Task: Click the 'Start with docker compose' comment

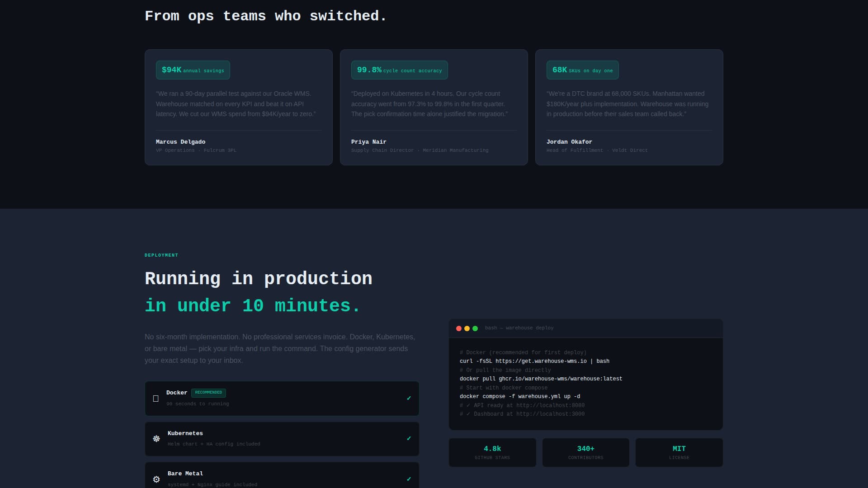Action: 504,388
